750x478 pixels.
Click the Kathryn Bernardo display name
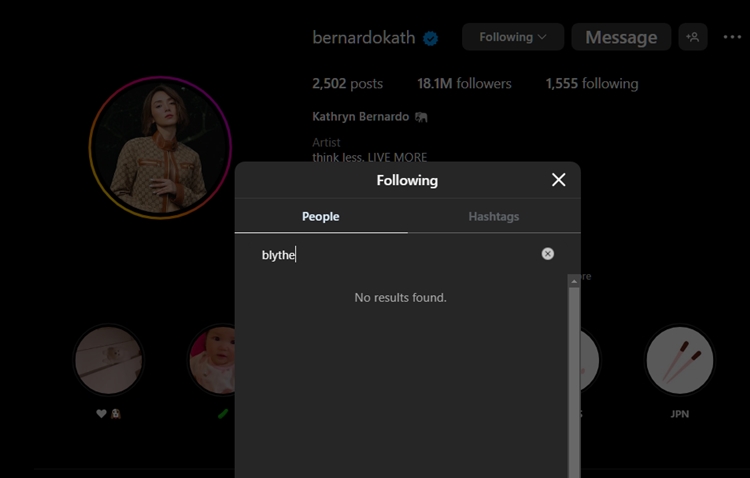click(360, 117)
